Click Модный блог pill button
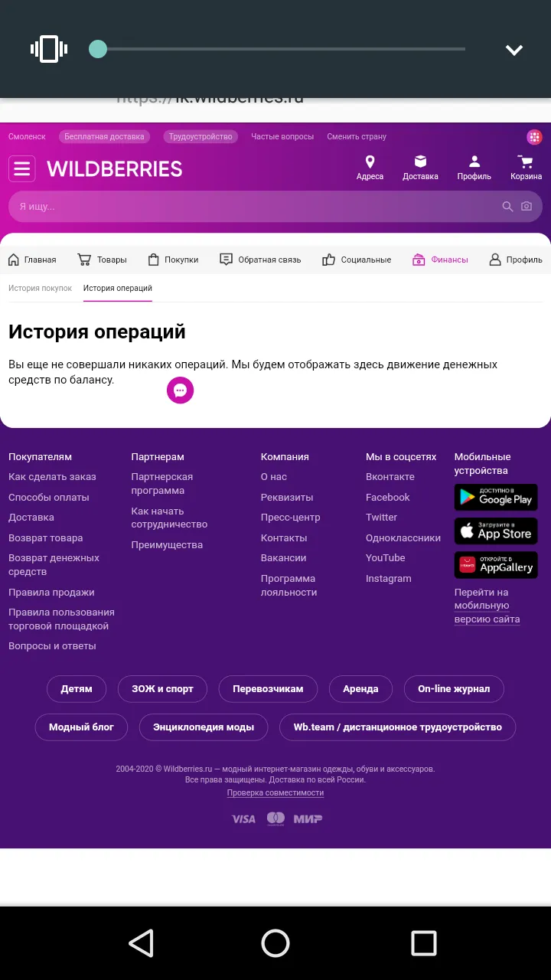This screenshot has width=551, height=980. coord(81,727)
